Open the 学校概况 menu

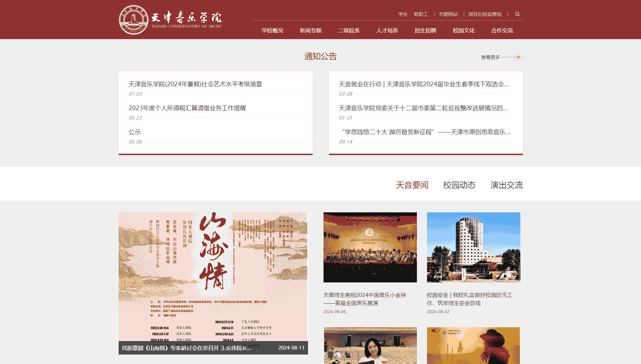pos(272,31)
